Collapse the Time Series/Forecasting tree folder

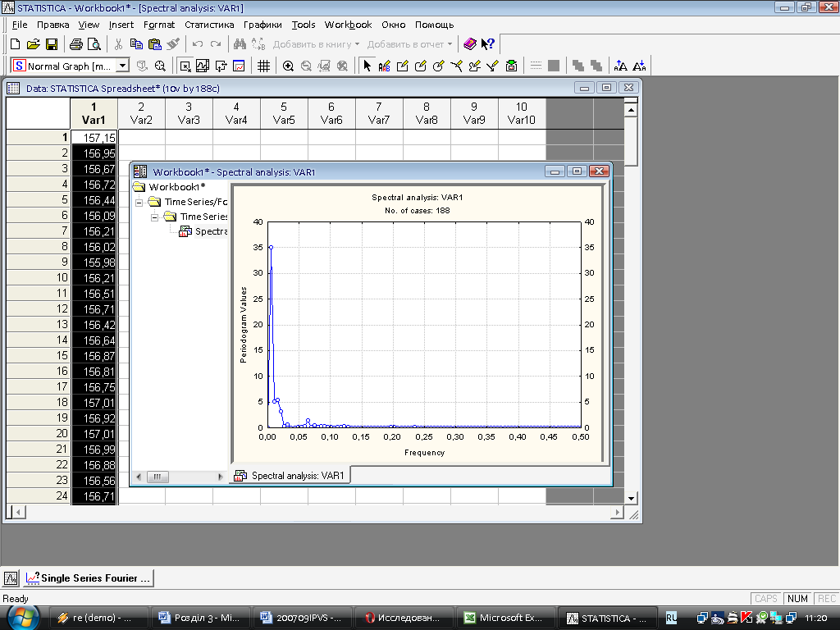[139, 202]
